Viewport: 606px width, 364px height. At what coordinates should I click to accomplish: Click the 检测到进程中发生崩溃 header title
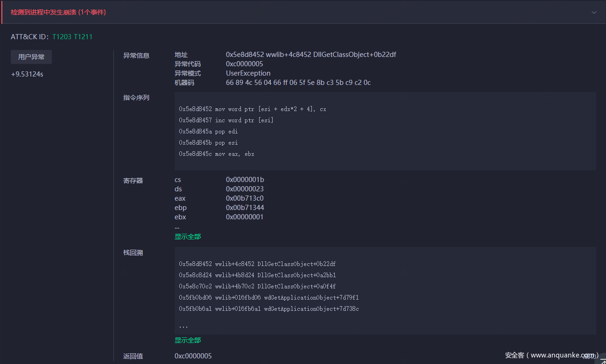coord(58,12)
